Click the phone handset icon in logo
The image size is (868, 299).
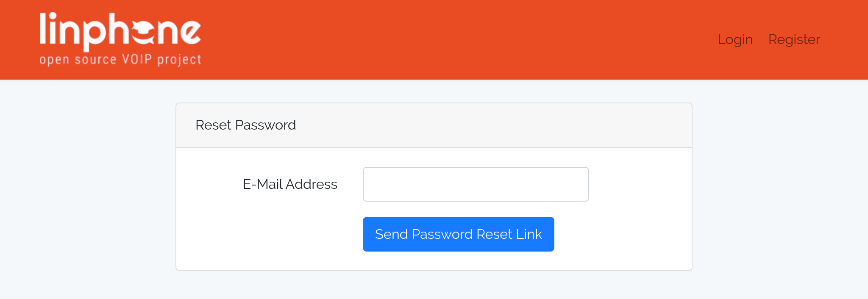(143, 32)
